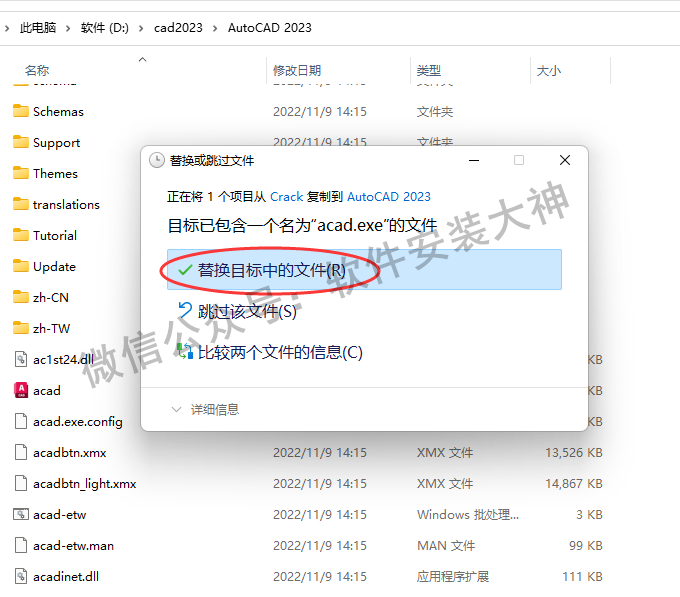Click the Themes folder icon
680x597 pixels.
click(20, 173)
